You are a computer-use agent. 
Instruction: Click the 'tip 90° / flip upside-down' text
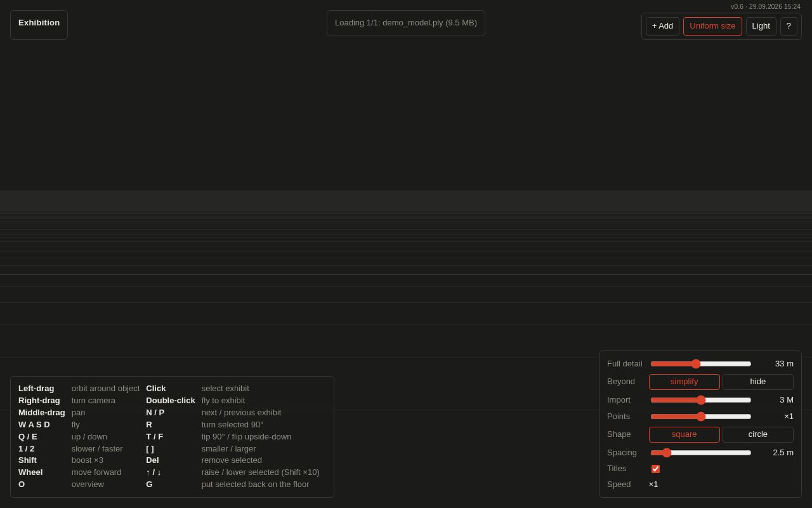tap(247, 437)
